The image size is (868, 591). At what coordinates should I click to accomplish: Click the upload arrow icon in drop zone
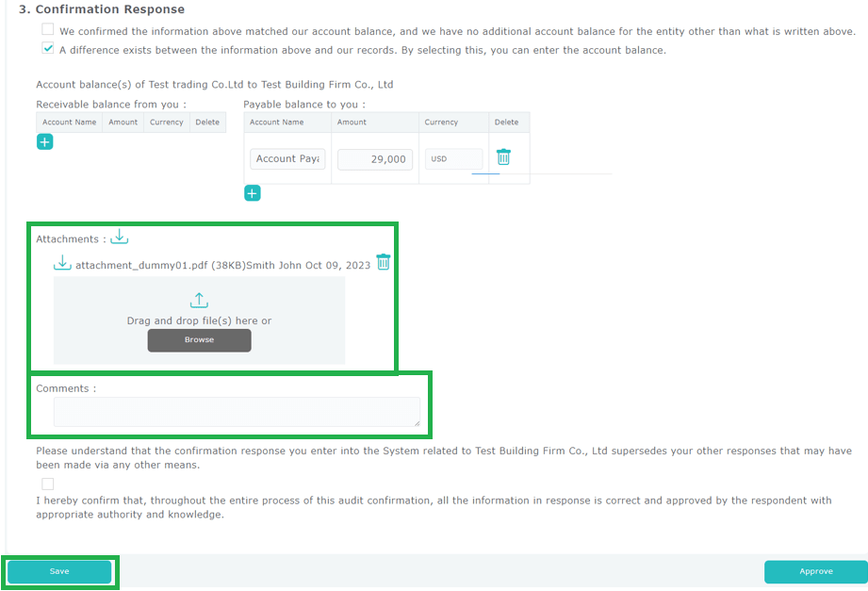pyautogui.click(x=199, y=301)
